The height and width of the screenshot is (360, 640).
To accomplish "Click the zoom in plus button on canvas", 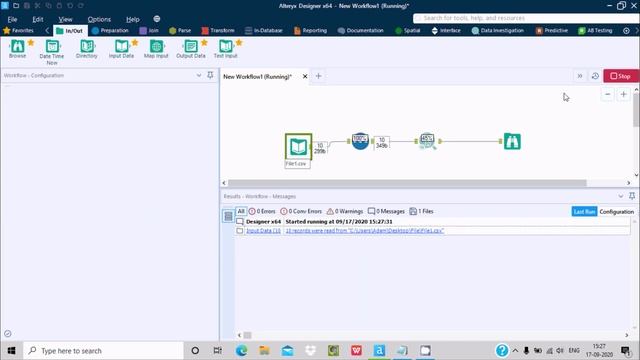I will tap(623, 94).
